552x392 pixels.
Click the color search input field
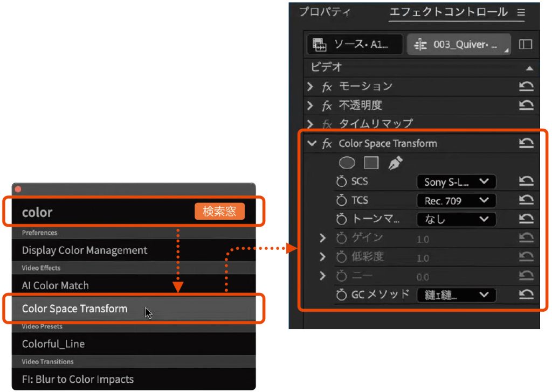click(102, 212)
